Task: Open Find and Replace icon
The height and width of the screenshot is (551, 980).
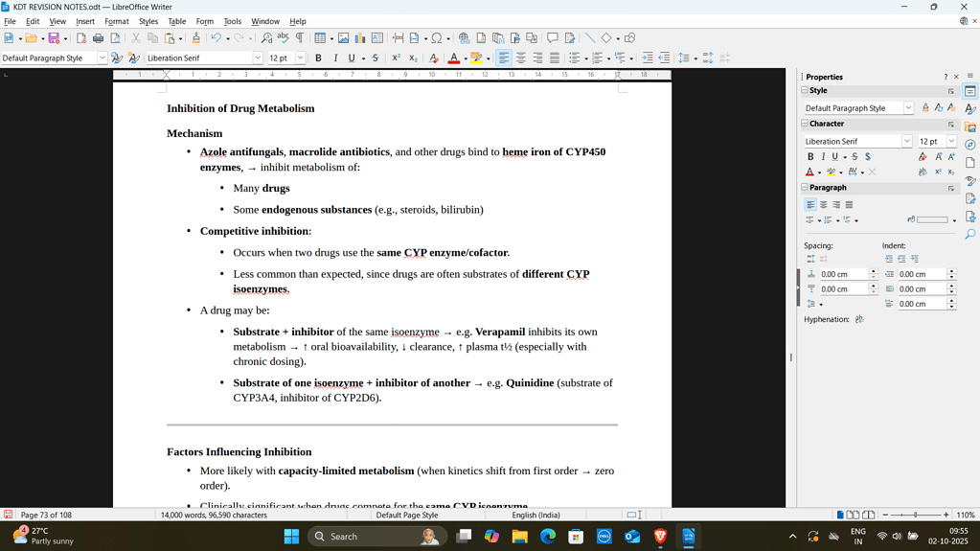Action: click(x=267, y=38)
